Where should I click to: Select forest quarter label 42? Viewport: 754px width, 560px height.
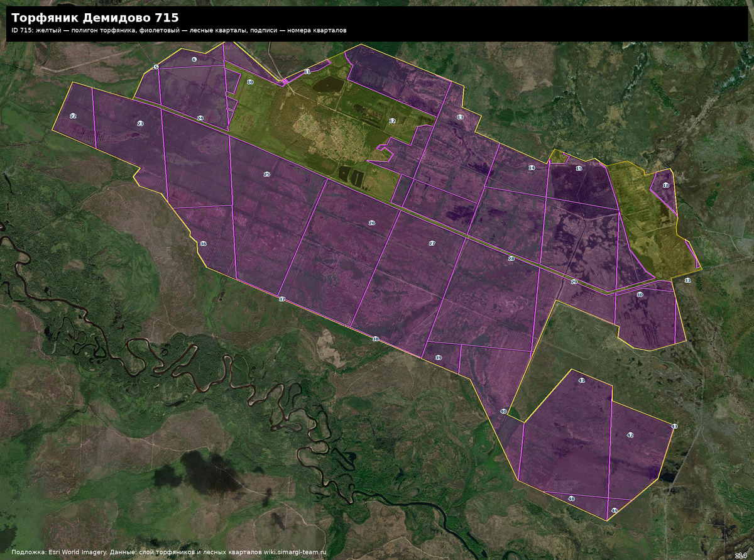pyautogui.click(x=630, y=435)
